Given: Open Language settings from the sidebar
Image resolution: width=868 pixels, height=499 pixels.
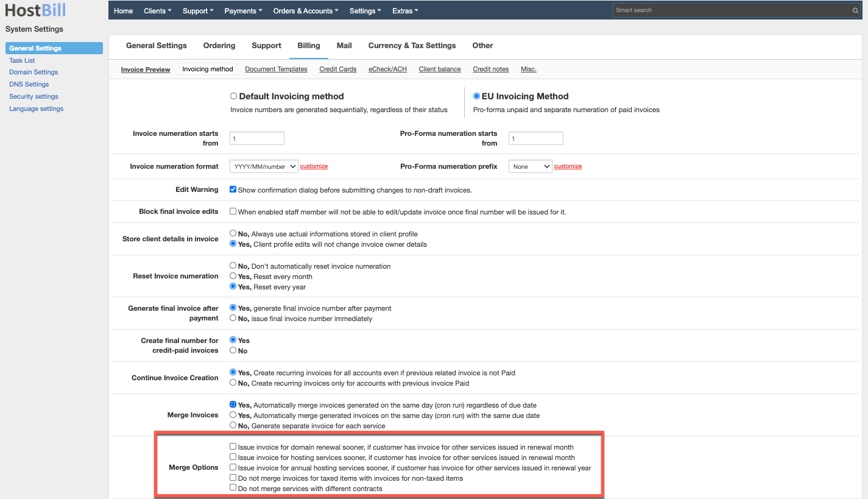Looking at the screenshot, I should (x=36, y=108).
